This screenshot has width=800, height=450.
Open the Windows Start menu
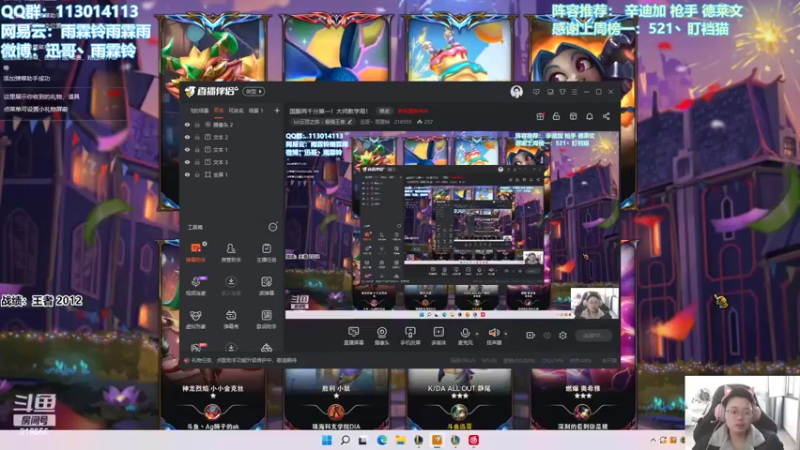327,440
